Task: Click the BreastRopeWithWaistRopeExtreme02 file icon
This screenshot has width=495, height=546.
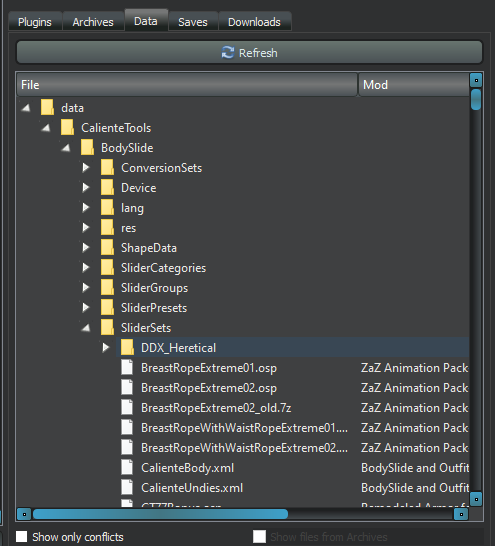Action: pyautogui.click(x=127, y=447)
